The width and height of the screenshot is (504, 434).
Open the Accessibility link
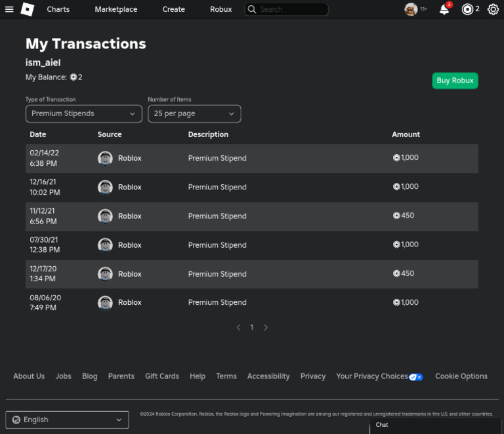(x=268, y=376)
